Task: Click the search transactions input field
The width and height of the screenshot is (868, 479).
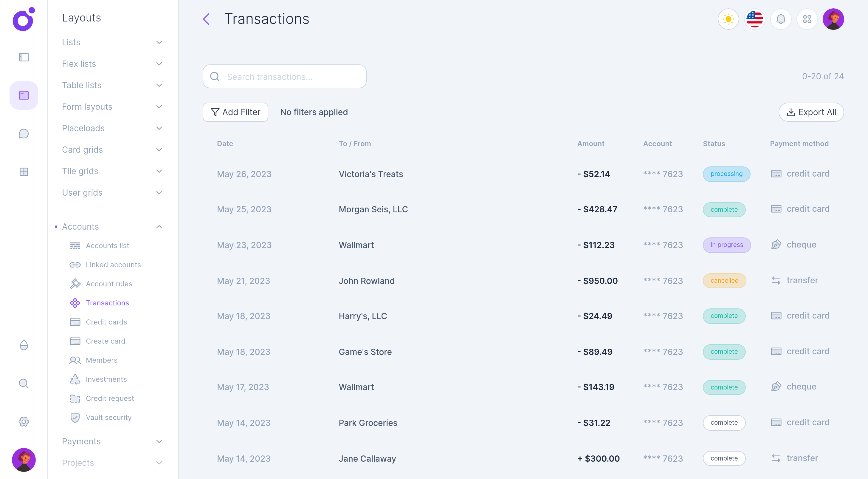Action: pos(285,76)
